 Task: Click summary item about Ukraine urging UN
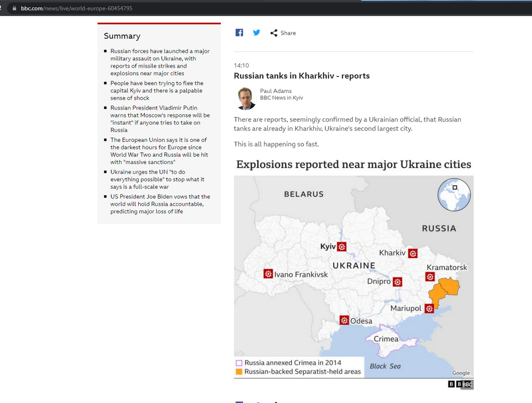point(157,179)
